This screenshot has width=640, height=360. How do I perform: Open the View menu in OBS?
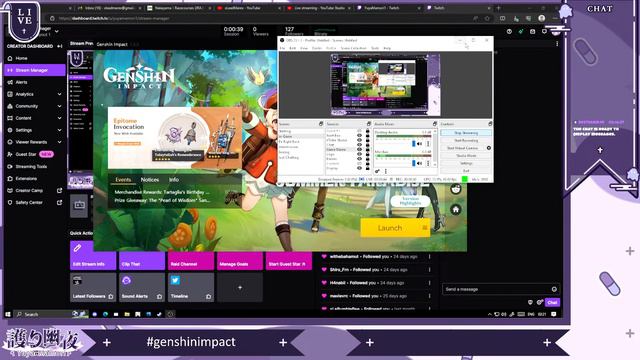coord(304,48)
